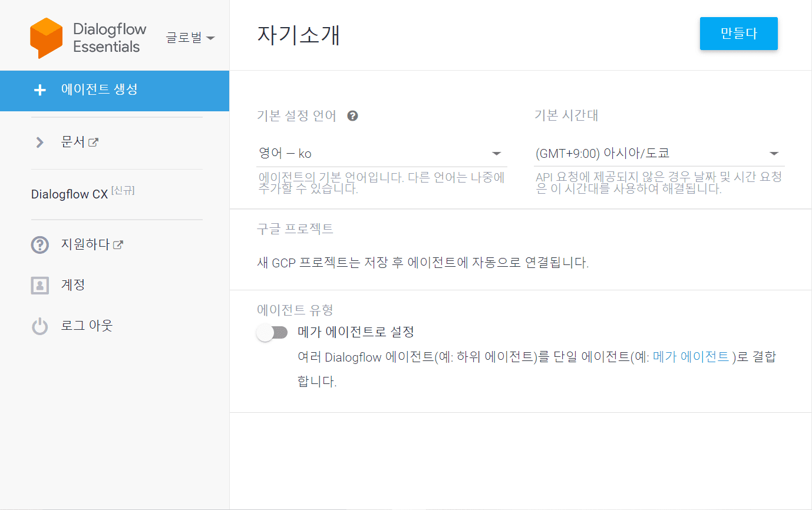The width and height of the screenshot is (812, 510).
Task: Click the plus icon beside 에이전트 생성
Action: tap(39, 90)
